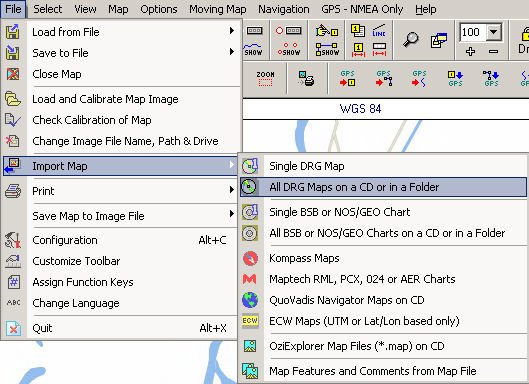
Task: Click the QuoVadis globe icon entry
Action: (383, 300)
